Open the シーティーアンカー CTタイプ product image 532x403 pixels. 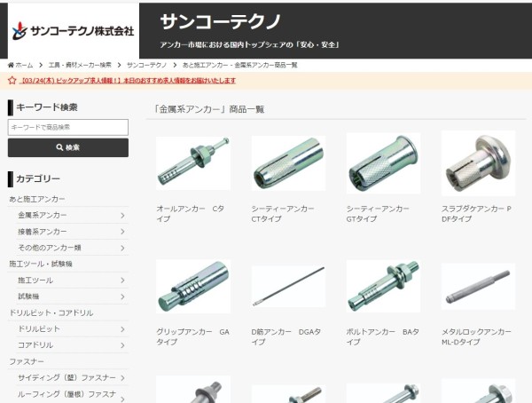pyautogui.click(x=288, y=162)
